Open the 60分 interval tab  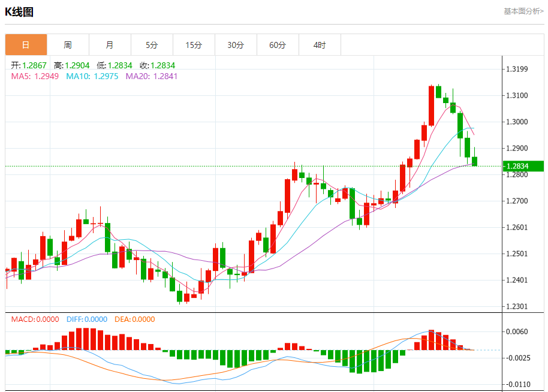tap(278, 45)
